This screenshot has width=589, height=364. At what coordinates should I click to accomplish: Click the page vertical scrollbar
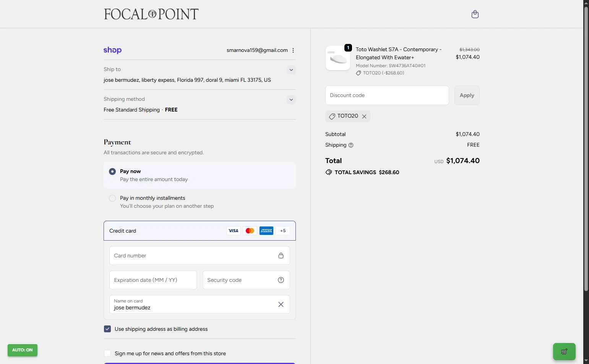(586, 149)
